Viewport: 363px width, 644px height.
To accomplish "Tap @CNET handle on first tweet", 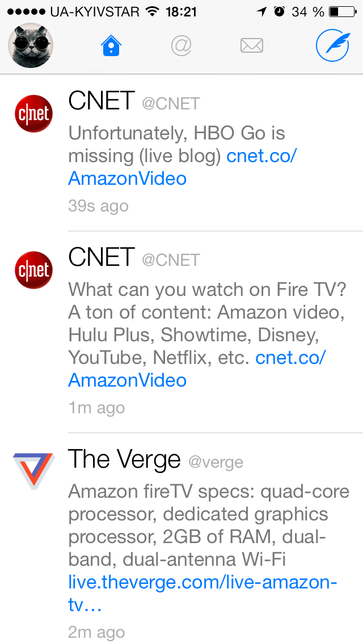I will [x=171, y=104].
